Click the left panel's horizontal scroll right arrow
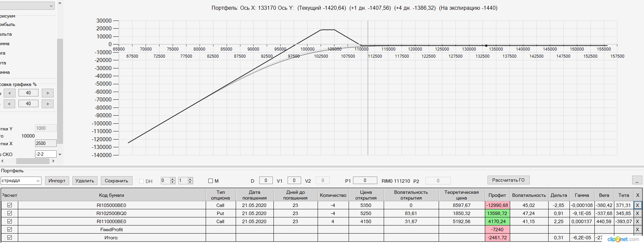This screenshot has height=243, width=644. tap(53, 161)
